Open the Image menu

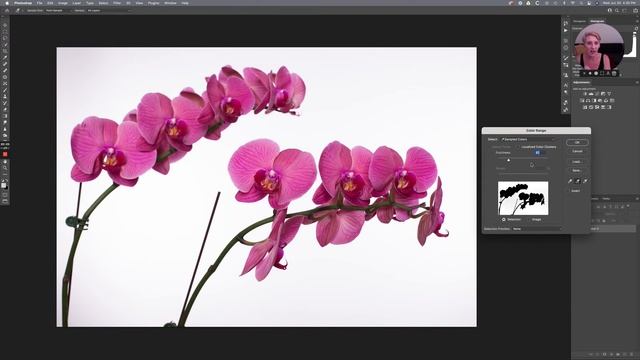[62, 3]
